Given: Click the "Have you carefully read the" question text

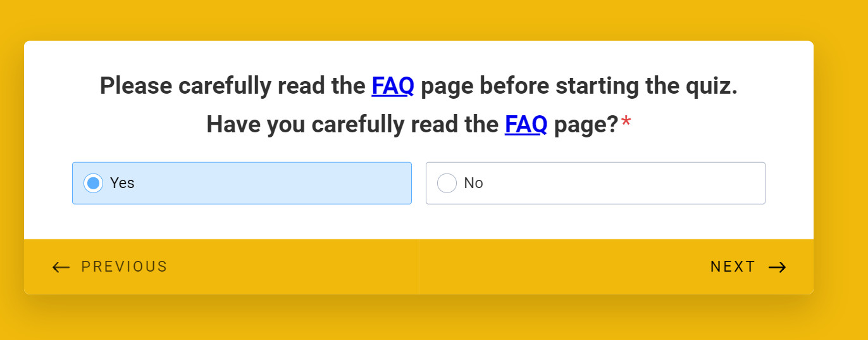Looking at the screenshot, I should coord(352,125).
